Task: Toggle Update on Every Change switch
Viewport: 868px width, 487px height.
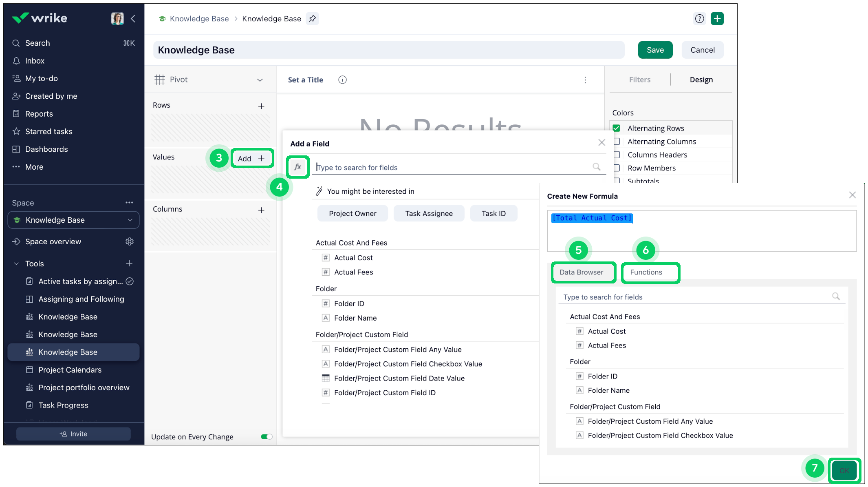Action: click(x=267, y=437)
